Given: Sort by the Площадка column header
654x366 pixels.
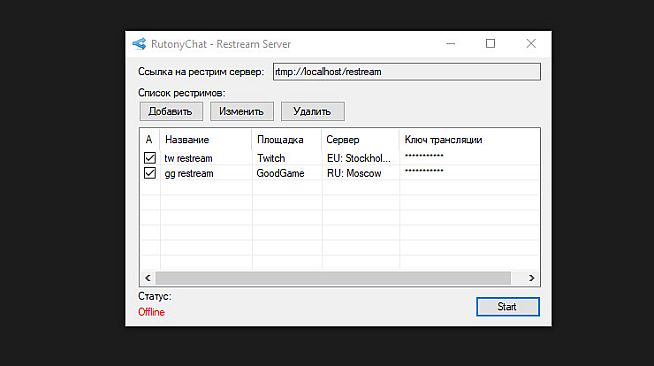Looking at the screenshot, I should (x=287, y=140).
